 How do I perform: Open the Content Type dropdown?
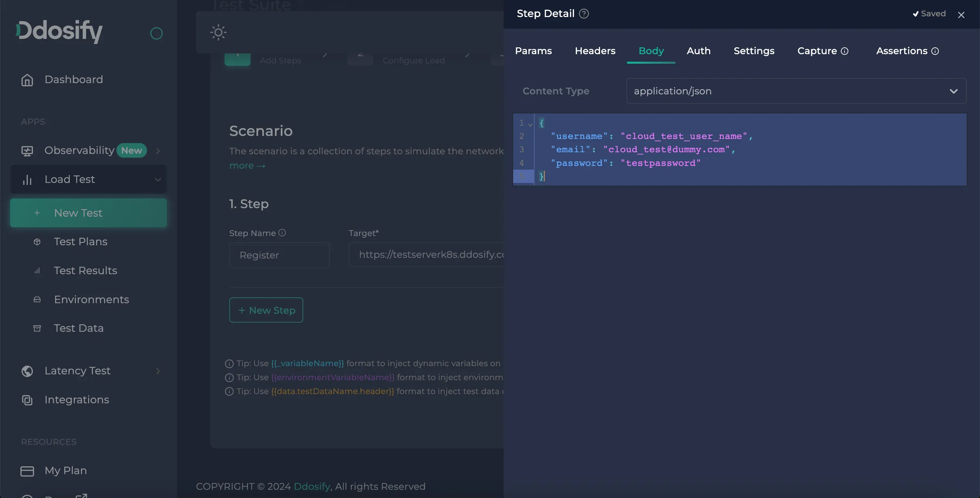coord(796,91)
